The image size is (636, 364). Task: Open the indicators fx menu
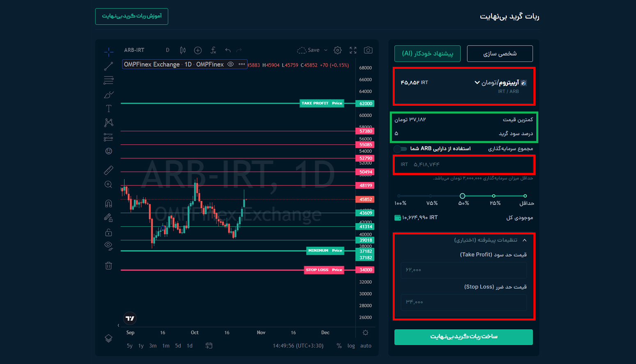(x=213, y=50)
